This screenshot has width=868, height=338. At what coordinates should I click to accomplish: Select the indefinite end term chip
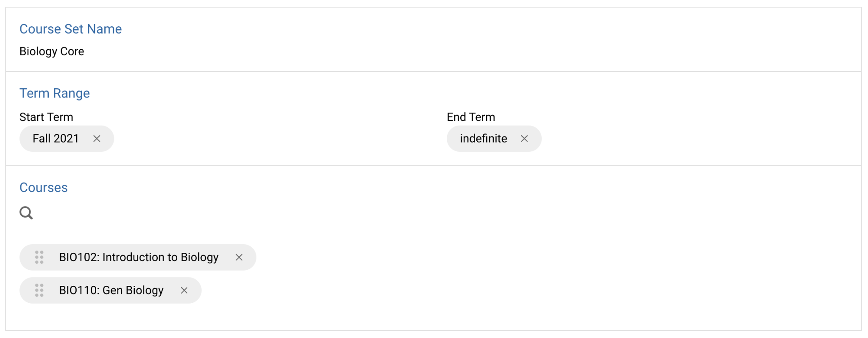click(x=483, y=138)
